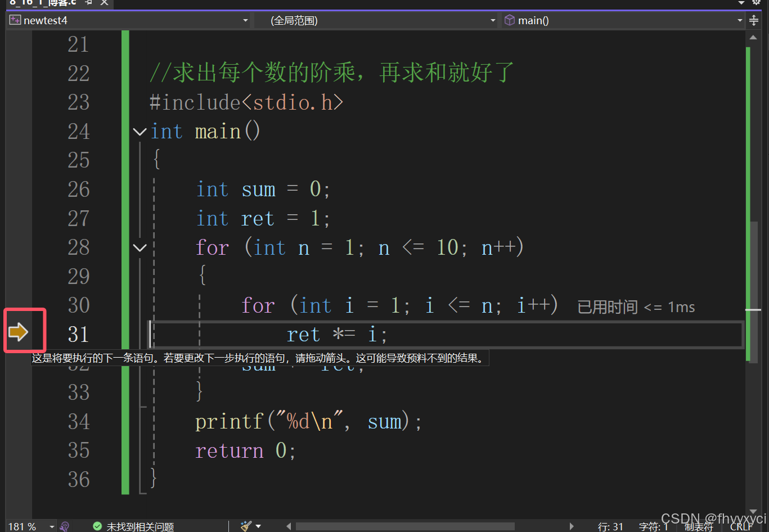This screenshot has width=769, height=532.
Task: Click the 制表符 indent setting
Action: [699, 527]
